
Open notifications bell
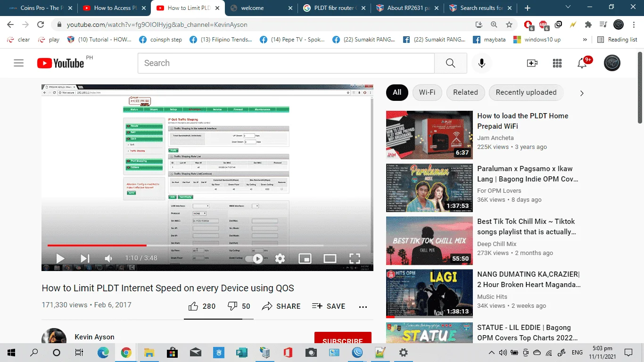[582, 63]
